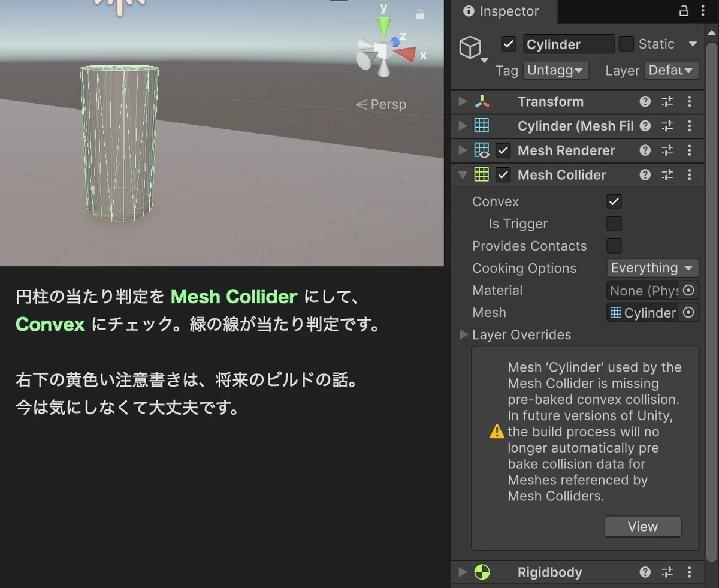Expand Layer Overrides section
Viewport: 719px width, 588px height.
[464, 334]
